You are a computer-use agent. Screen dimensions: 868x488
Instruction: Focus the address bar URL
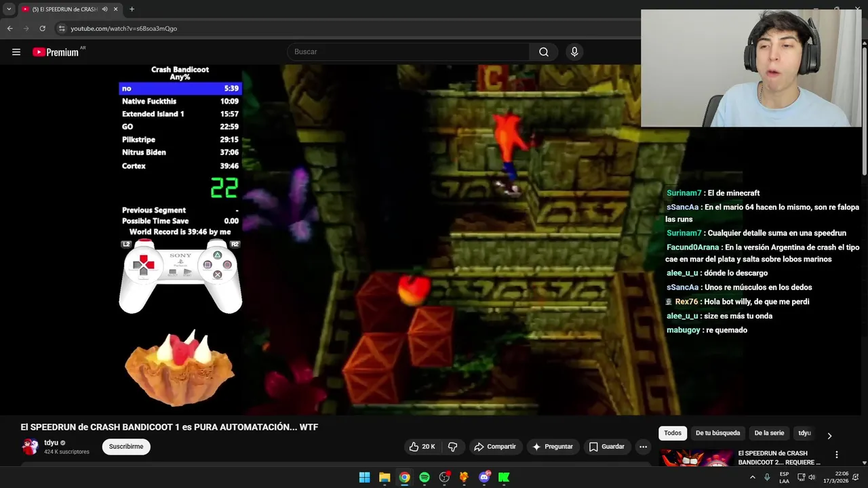pos(124,28)
